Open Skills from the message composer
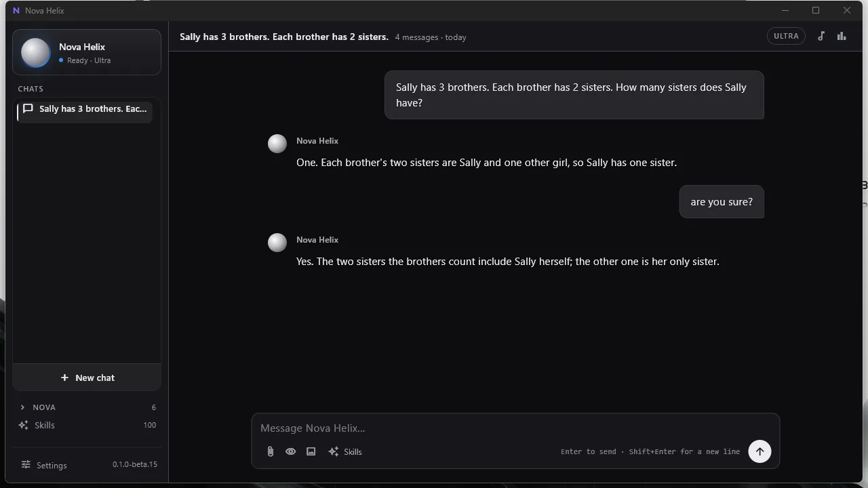The height and width of the screenshot is (488, 868). point(345,451)
